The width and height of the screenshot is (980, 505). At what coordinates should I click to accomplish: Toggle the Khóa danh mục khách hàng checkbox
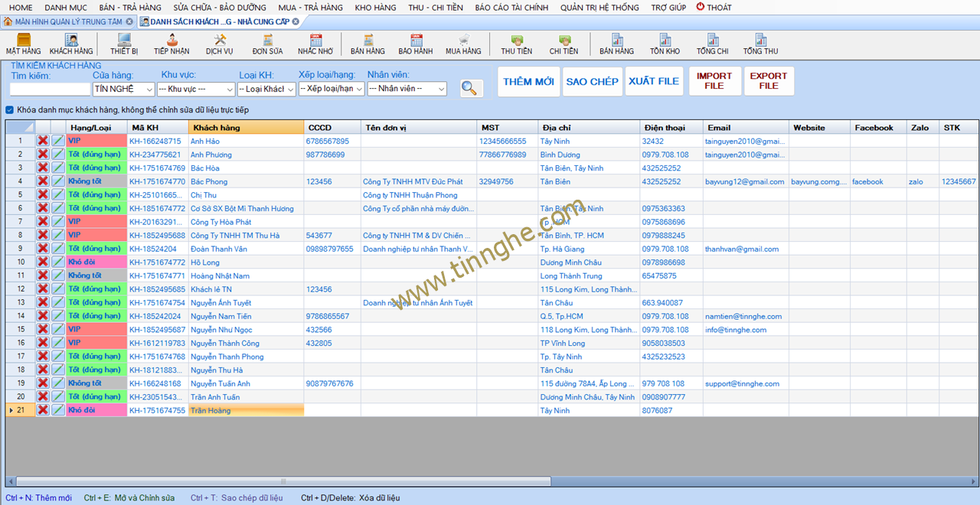[10, 110]
